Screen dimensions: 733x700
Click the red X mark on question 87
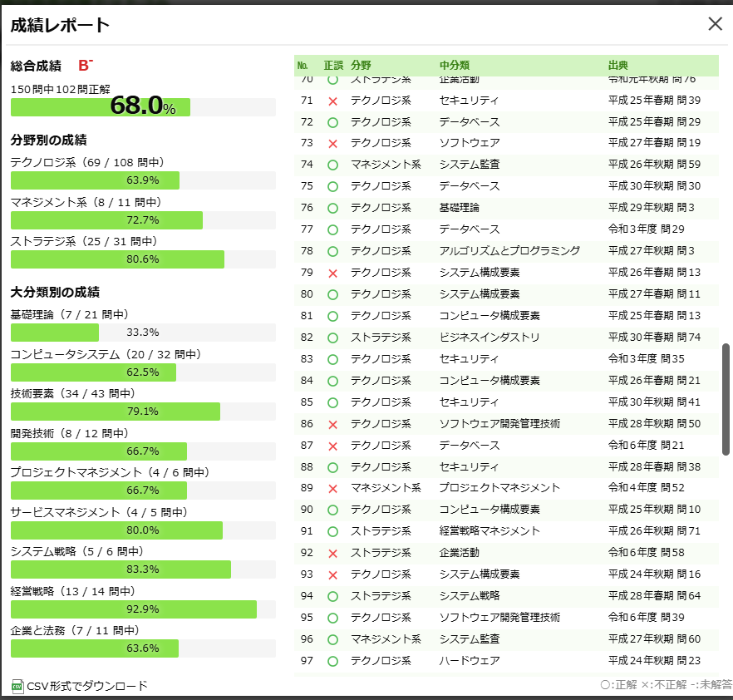[332, 446]
